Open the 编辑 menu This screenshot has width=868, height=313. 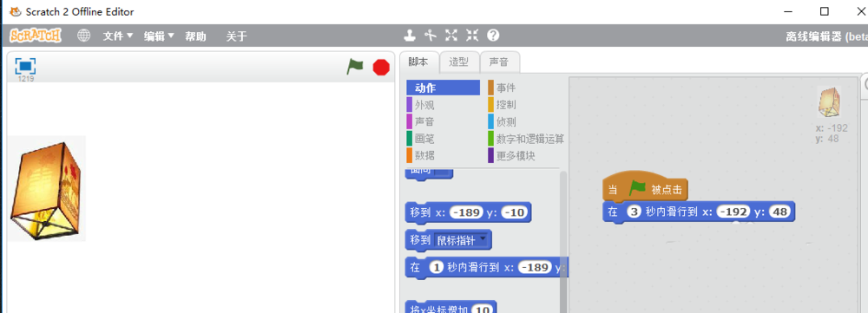point(159,36)
